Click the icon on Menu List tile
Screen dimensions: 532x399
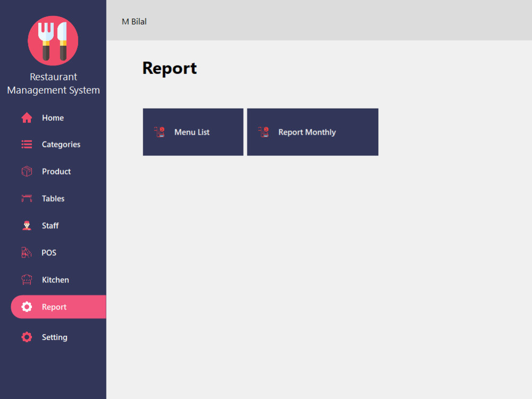click(x=160, y=132)
